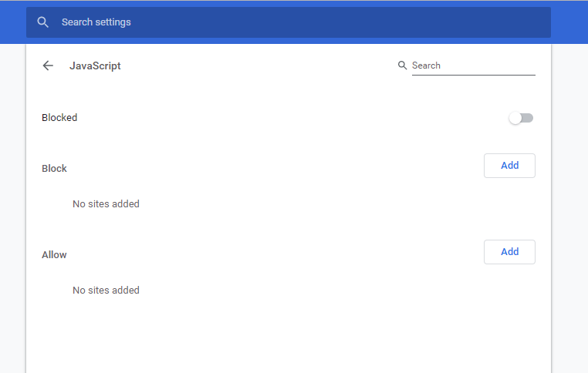This screenshot has width=588, height=373.
Task: Select the Block section heading
Action: pos(54,169)
